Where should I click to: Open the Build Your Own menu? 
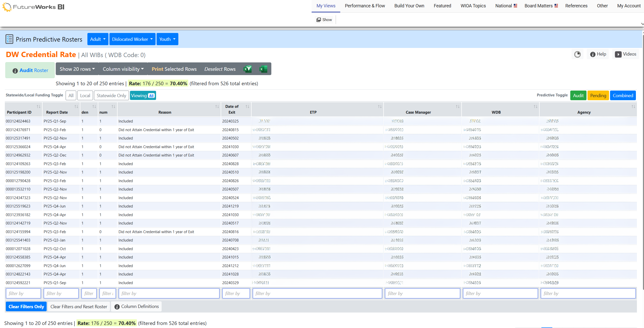(x=409, y=6)
